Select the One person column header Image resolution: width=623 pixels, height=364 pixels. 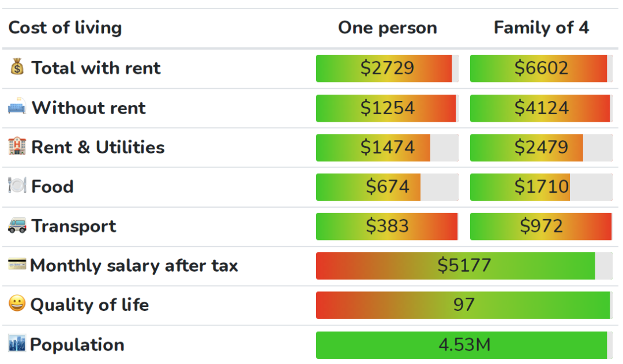click(387, 28)
